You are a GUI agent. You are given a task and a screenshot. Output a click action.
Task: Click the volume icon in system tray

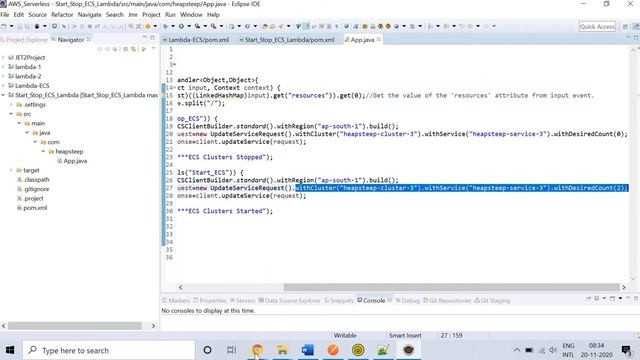(x=553, y=350)
